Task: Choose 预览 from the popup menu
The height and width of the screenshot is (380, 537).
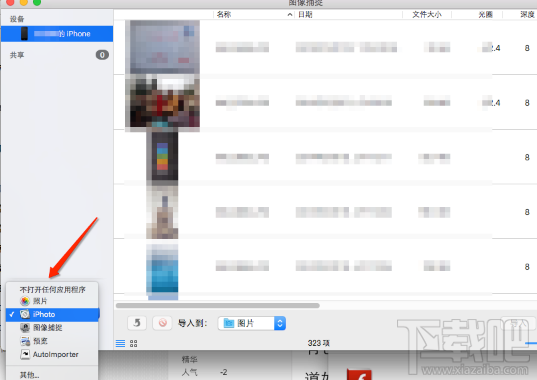Action: pos(52,341)
